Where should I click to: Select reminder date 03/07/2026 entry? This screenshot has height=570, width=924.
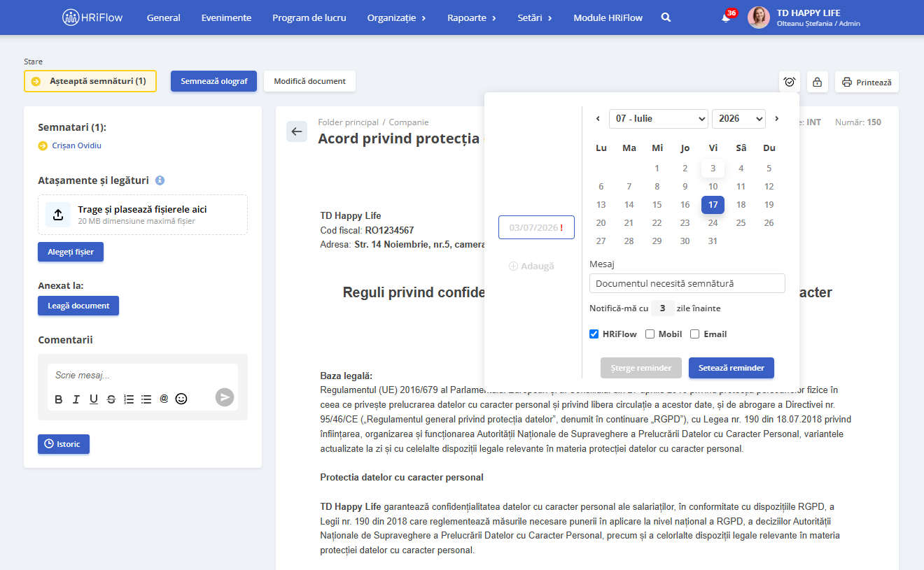[536, 227]
